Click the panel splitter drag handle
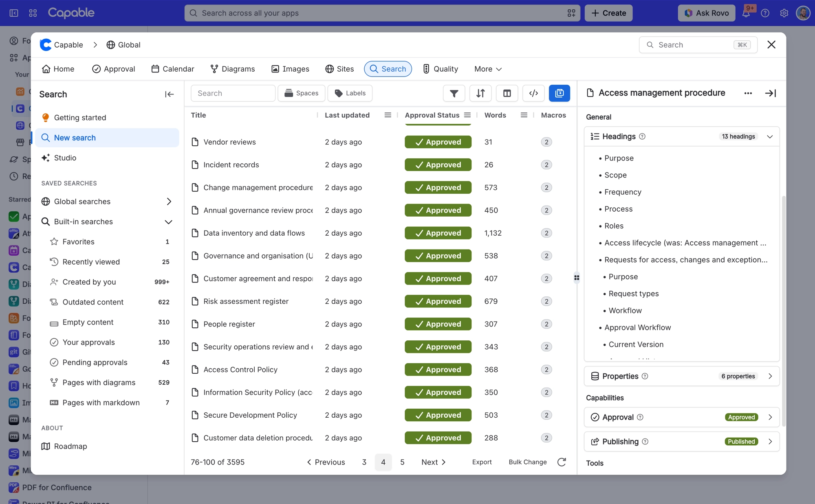This screenshot has width=815, height=504. click(577, 278)
